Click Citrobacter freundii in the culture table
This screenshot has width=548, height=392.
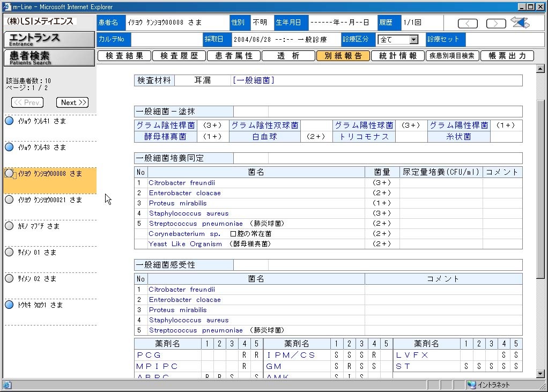[182, 183]
